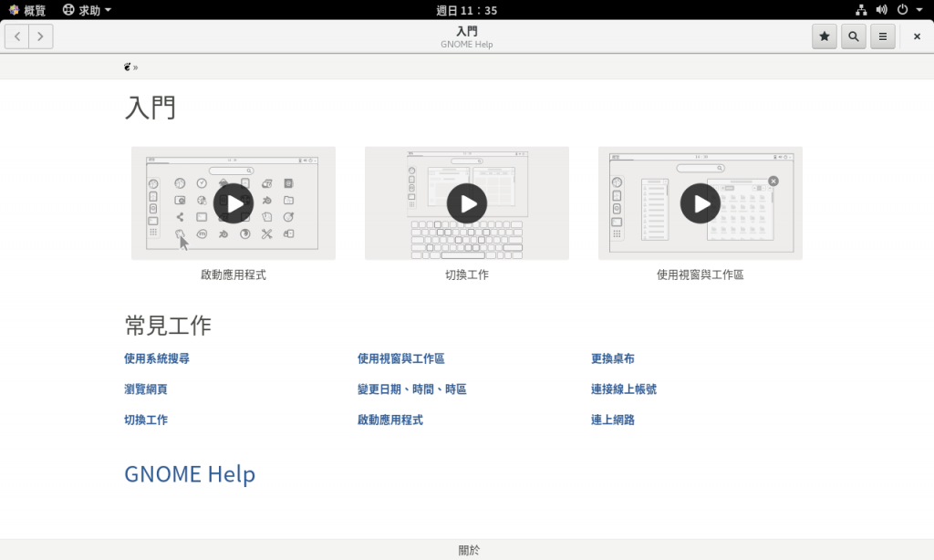Play the 切換工作 video
The height and width of the screenshot is (560, 934).
point(467,203)
